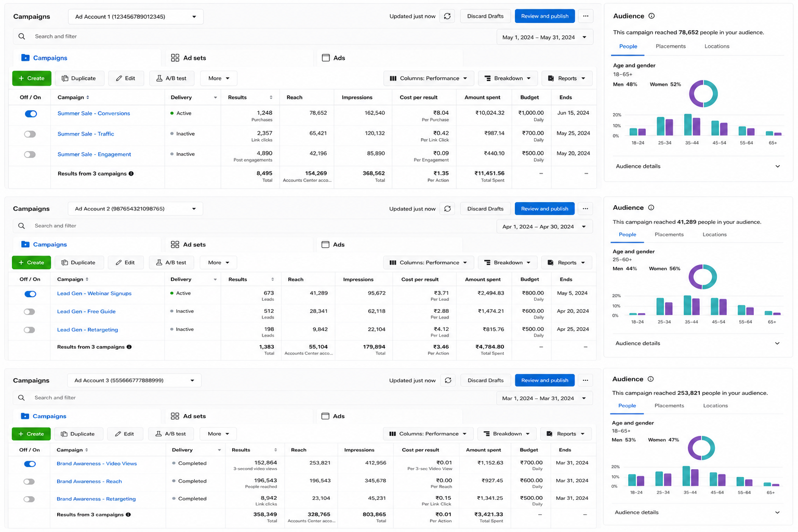This screenshot has width=798, height=532.
Task: Turn on Brand Awareness - Reach campaign switch
Action: tap(29, 482)
